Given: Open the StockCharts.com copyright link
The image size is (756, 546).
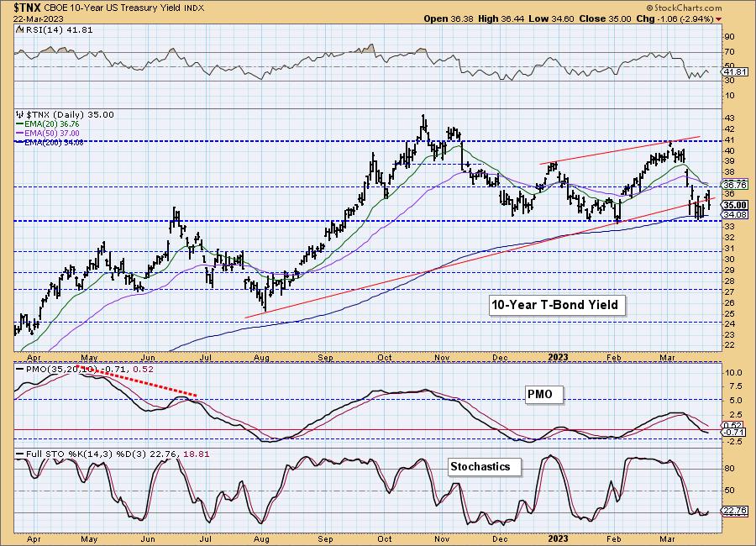Looking at the screenshot, I should tap(684, 8).
